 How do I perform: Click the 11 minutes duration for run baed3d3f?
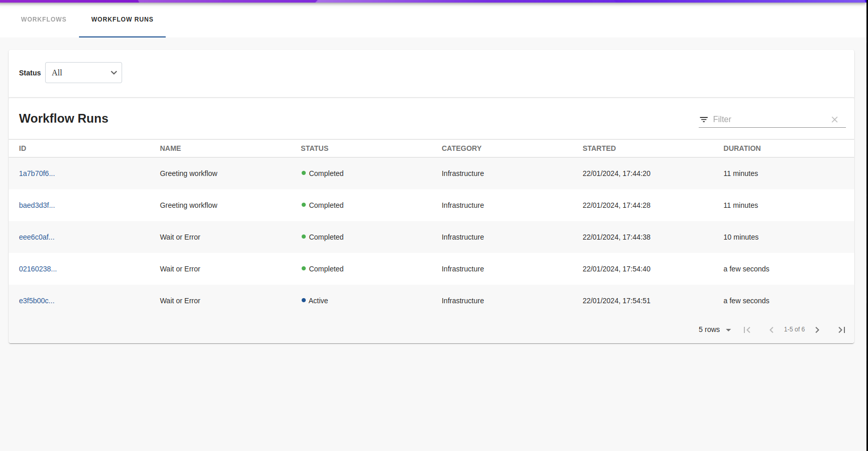pos(740,205)
